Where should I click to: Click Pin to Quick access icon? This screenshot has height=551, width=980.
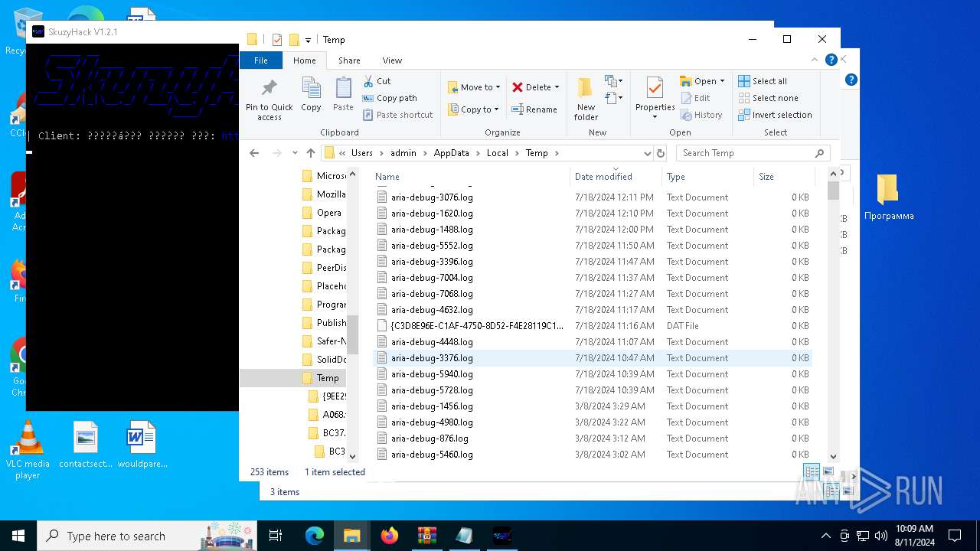coord(269,87)
